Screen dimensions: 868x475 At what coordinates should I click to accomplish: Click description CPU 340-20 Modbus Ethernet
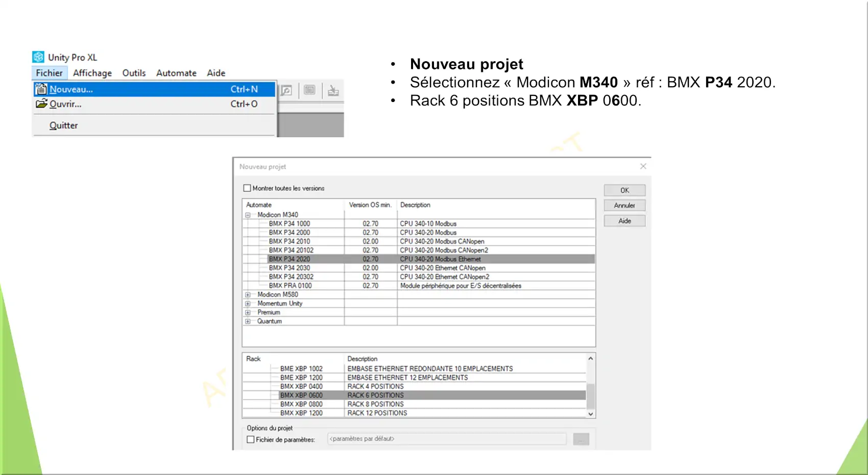click(x=440, y=259)
